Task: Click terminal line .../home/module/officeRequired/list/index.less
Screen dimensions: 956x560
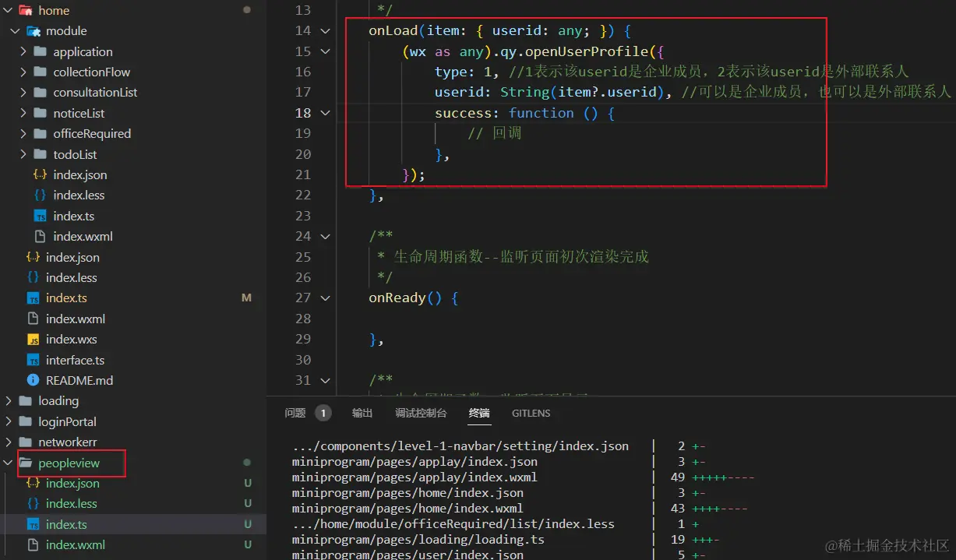Action: click(x=453, y=524)
